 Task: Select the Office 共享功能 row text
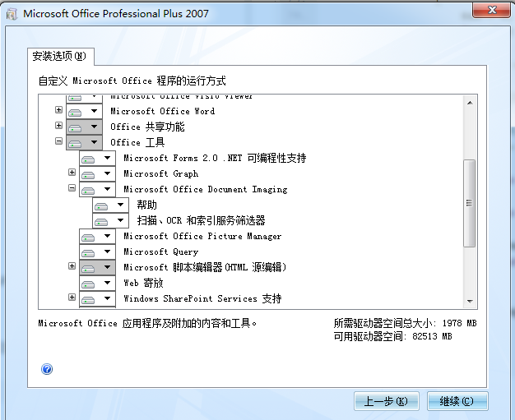click(147, 127)
